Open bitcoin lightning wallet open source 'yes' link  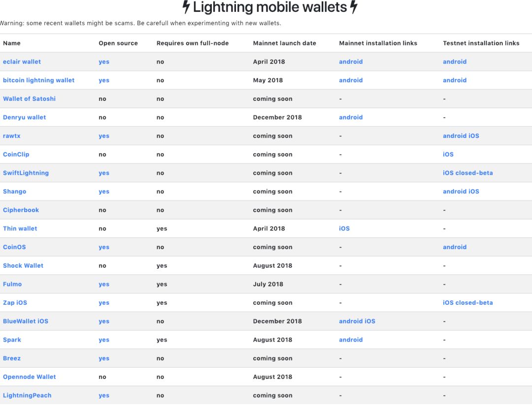tap(104, 80)
